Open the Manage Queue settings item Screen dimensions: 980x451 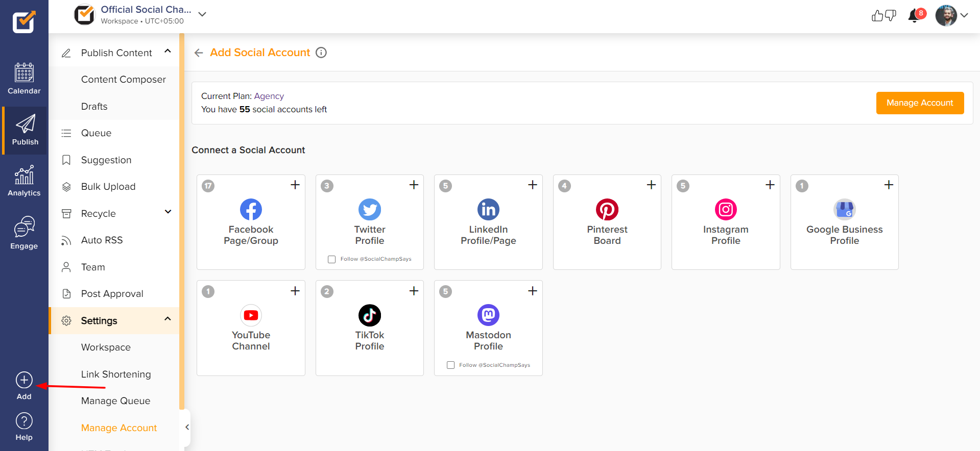(115, 401)
